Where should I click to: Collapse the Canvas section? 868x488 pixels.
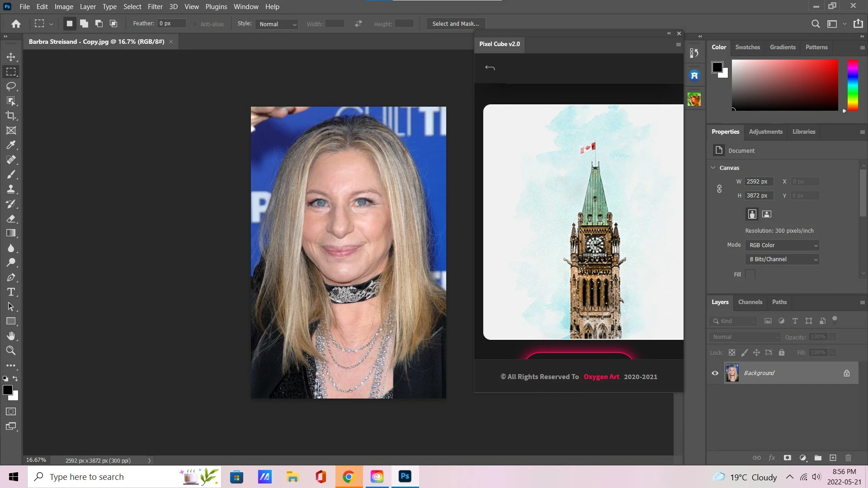(713, 168)
